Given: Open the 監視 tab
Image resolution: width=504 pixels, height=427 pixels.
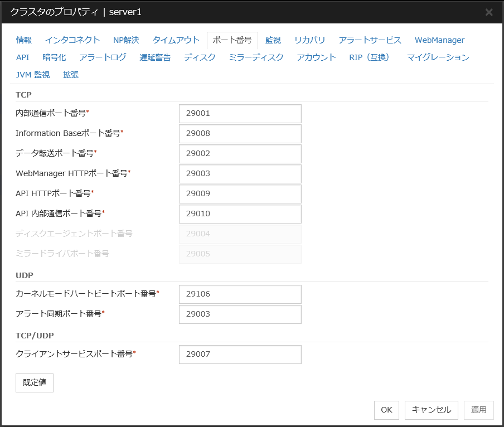Looking at the screenshot, I should pos(273,40).
